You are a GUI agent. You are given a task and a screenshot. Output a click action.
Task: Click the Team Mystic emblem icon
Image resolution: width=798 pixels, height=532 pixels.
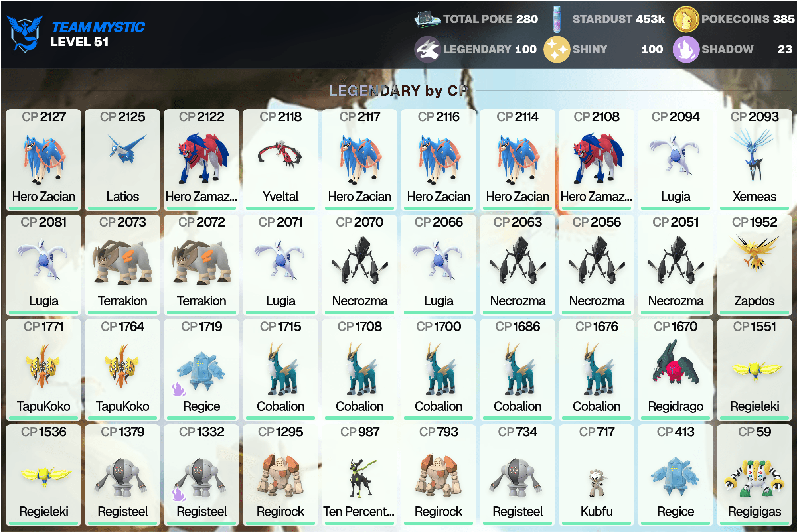coord(25,34)
